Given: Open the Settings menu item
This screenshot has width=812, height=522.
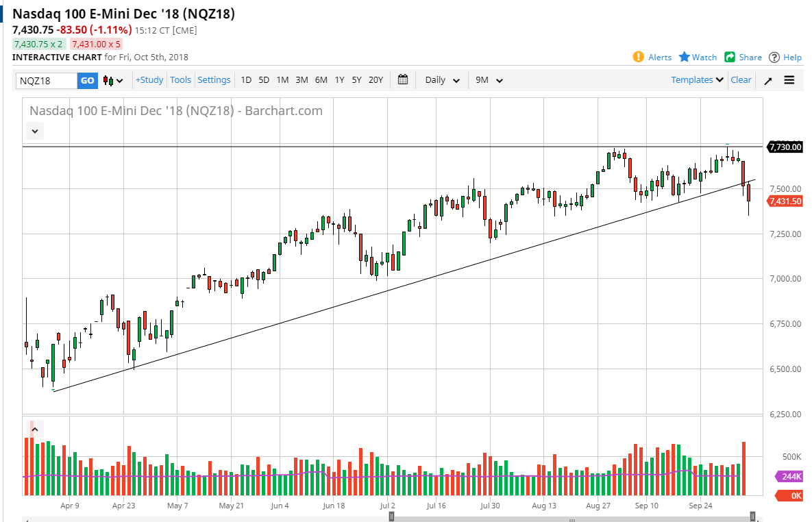Looking at the screenshot, I should 214,80.
